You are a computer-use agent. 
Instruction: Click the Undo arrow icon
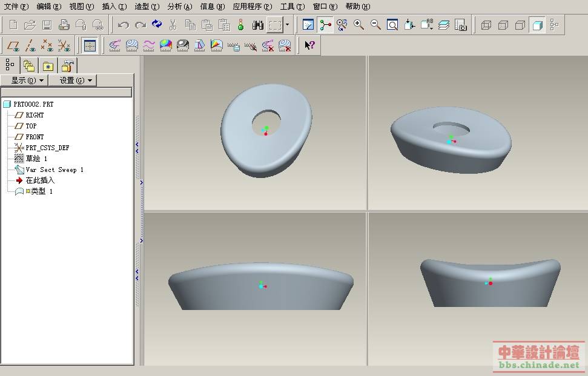pos(124,25)
